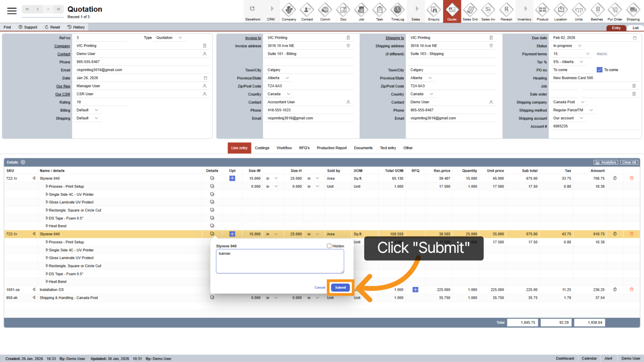Viewport: 644px width, 362px height.
Task: Click the Clear All button
Action: pyautogui.click(x=629, y=162)
